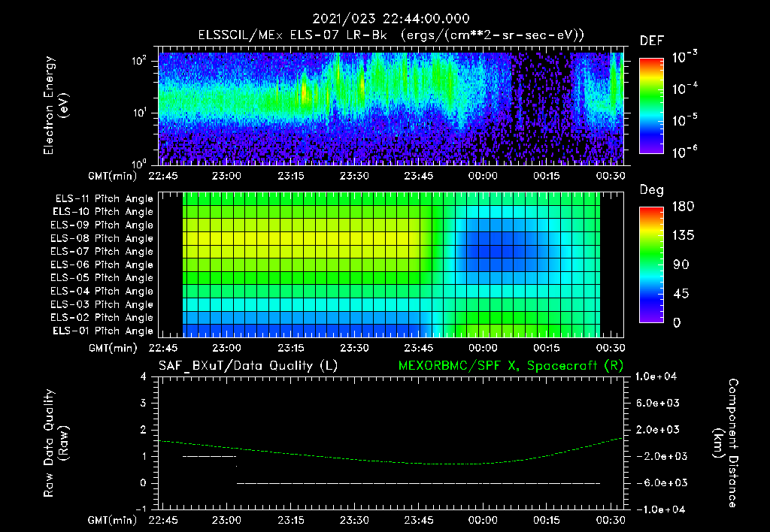Click the 10^-4 value on DEF scale

tap(684, 89)
